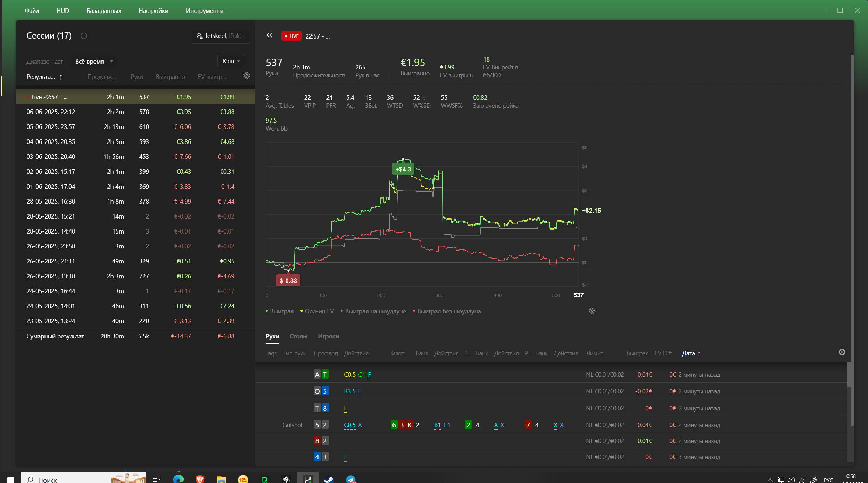Open Steam from taskbar
This screenshot has width=868, height=483.
pos(329,479)
